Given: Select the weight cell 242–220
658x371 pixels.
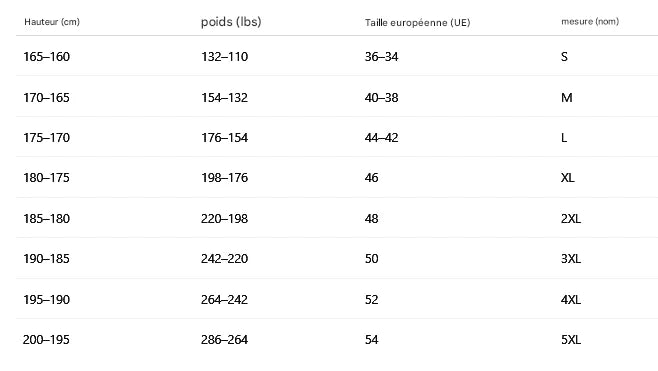Looking at the screenshot, I should [x=225, y=259].
